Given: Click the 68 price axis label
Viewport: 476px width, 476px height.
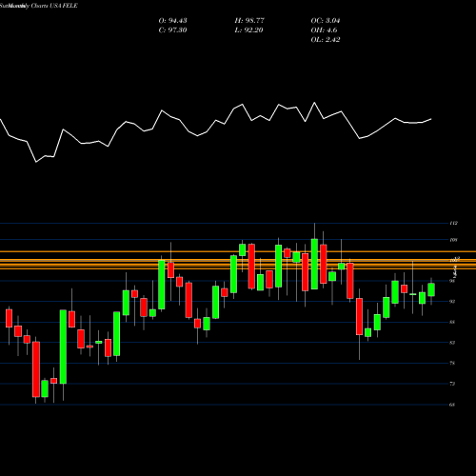Looking at the screenshot, I should click(452, 405).
